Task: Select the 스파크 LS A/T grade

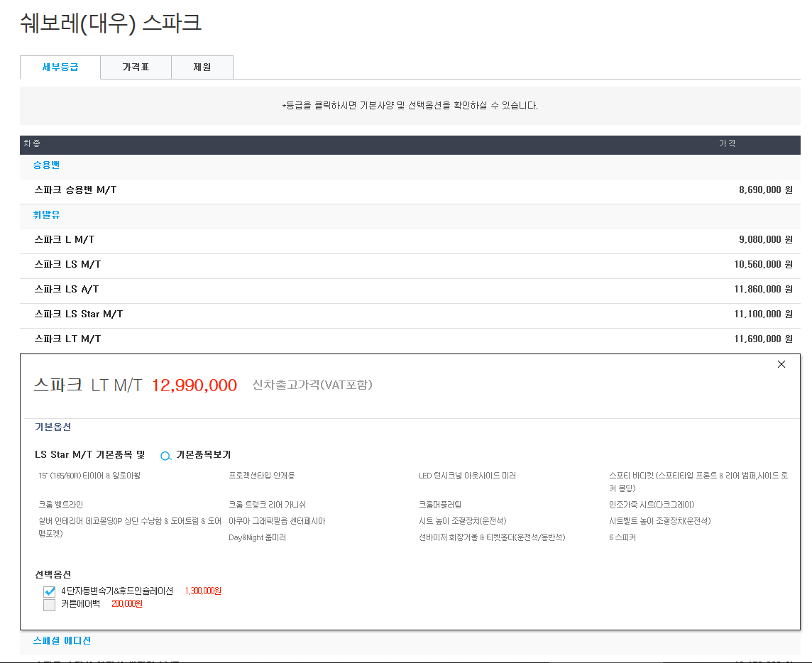Action: click(x=410, y=290)
